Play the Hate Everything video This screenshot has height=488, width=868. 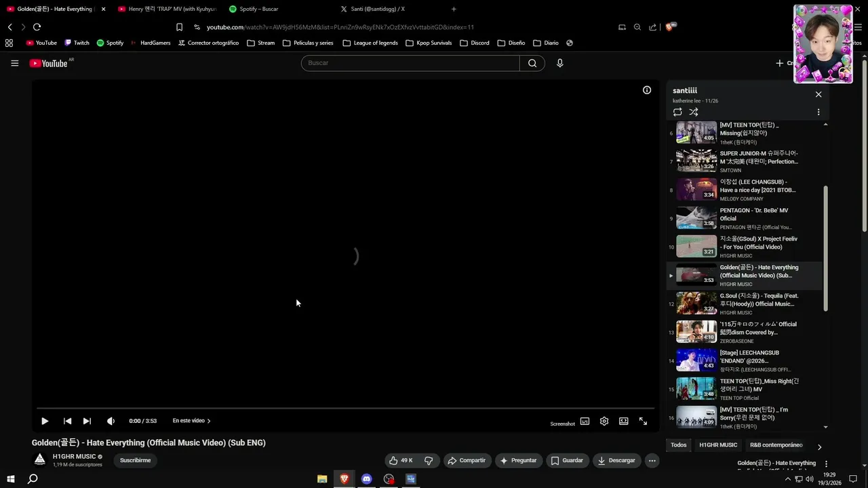coord(45,421)
